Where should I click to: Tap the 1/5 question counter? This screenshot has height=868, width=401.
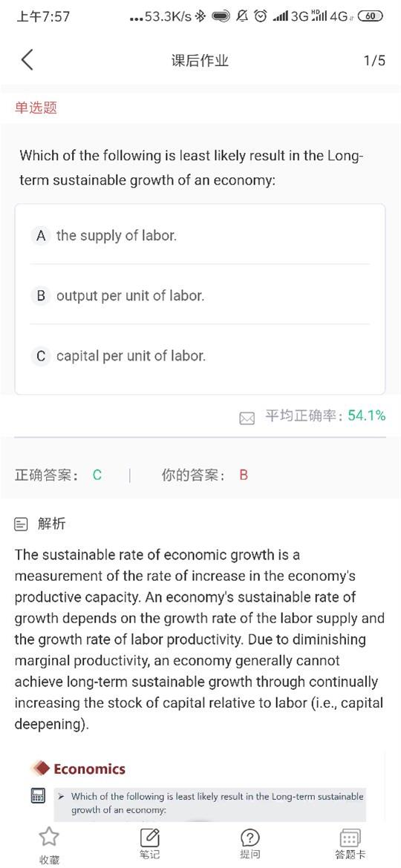tap(374, 60)
